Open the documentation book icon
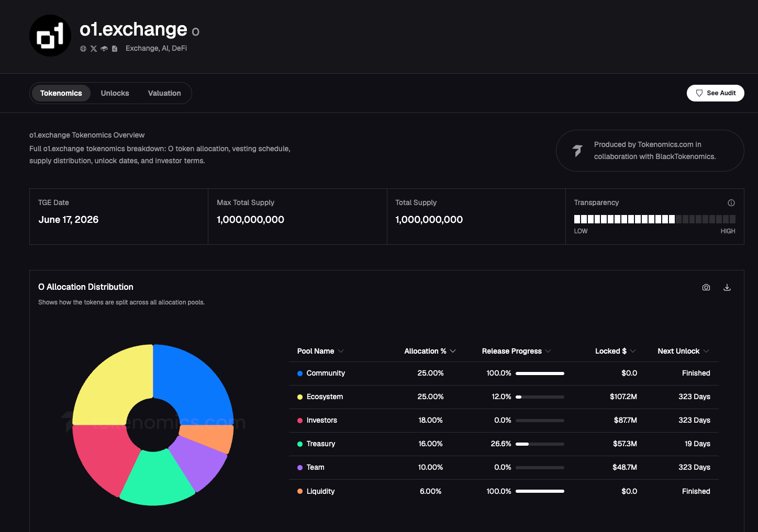Screen dimensions: 758x532 [104, 49]
